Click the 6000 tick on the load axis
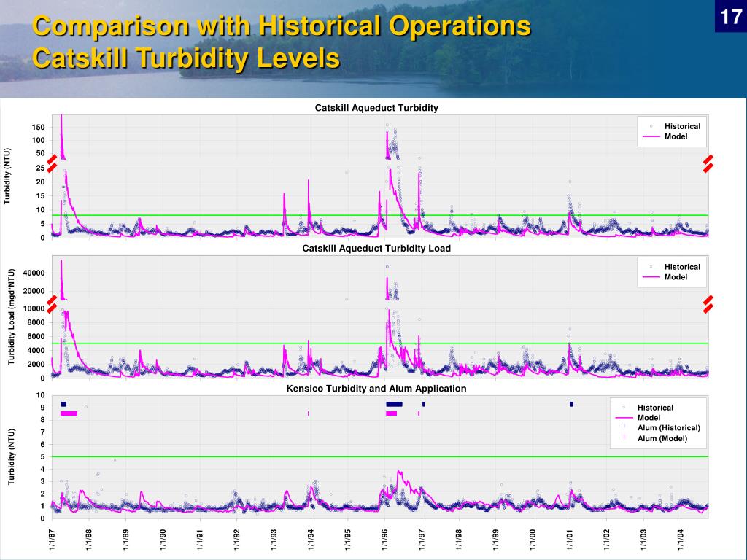747x560 pixels. coord(36,336)
